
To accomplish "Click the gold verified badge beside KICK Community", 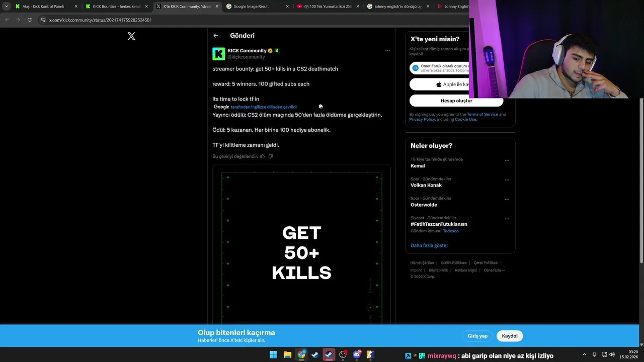I will (270, 51).
